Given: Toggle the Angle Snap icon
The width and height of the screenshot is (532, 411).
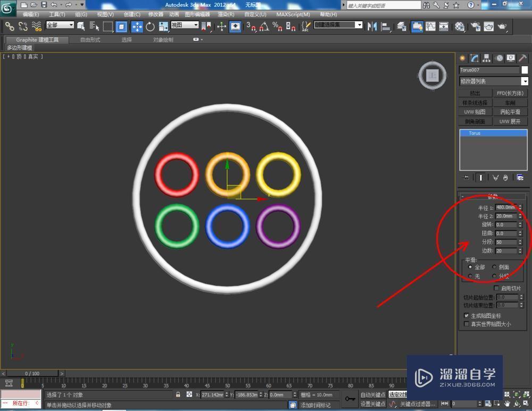Looking at the screenshot, I should [x=264, y=26].
